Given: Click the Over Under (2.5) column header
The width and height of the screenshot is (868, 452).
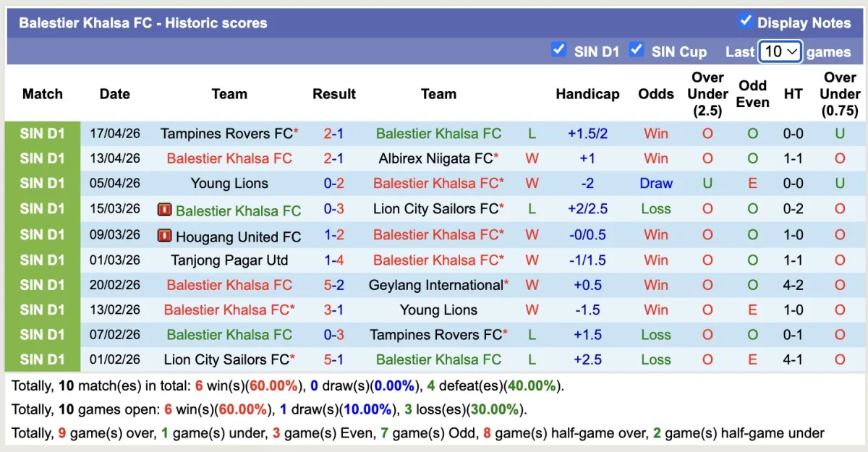Looking at the screenshot, I should [x=707, y=94].
